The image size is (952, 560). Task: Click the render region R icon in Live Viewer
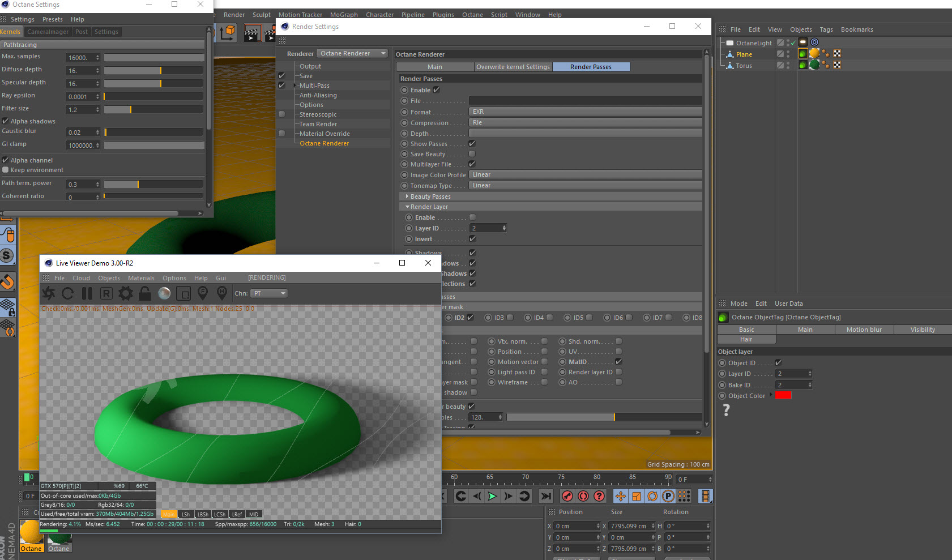[106, 293]
